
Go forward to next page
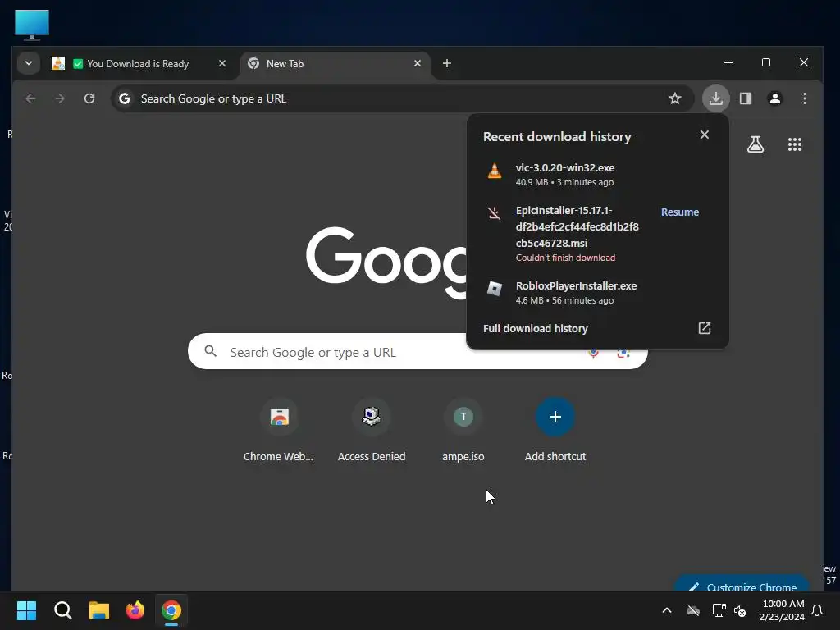point(60,98)
